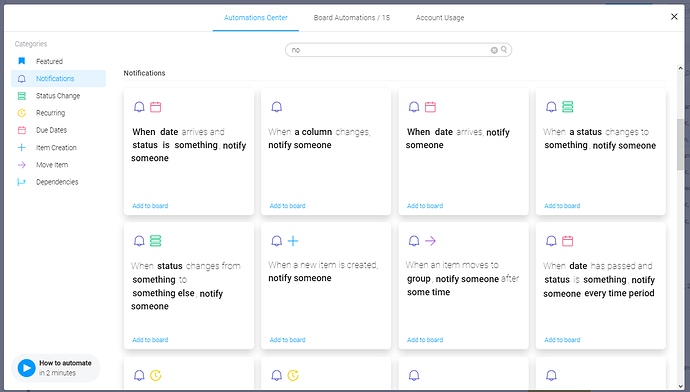Screen dimensions: 690x392
Task: Close the Automations Center dialog
Action: (x=674, y=17)
